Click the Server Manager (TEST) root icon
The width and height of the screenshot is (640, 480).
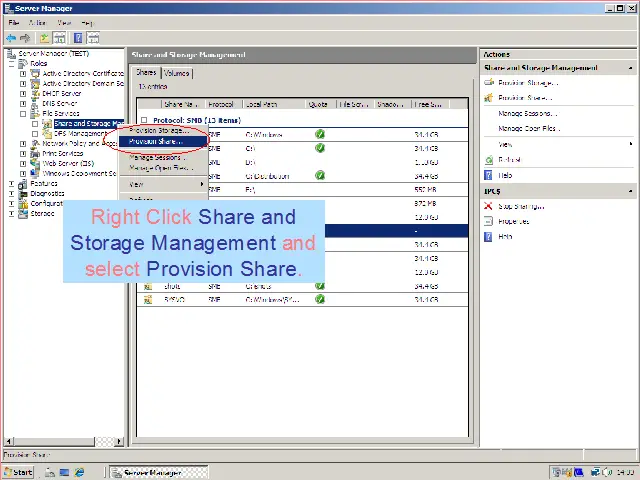[12, 53]
